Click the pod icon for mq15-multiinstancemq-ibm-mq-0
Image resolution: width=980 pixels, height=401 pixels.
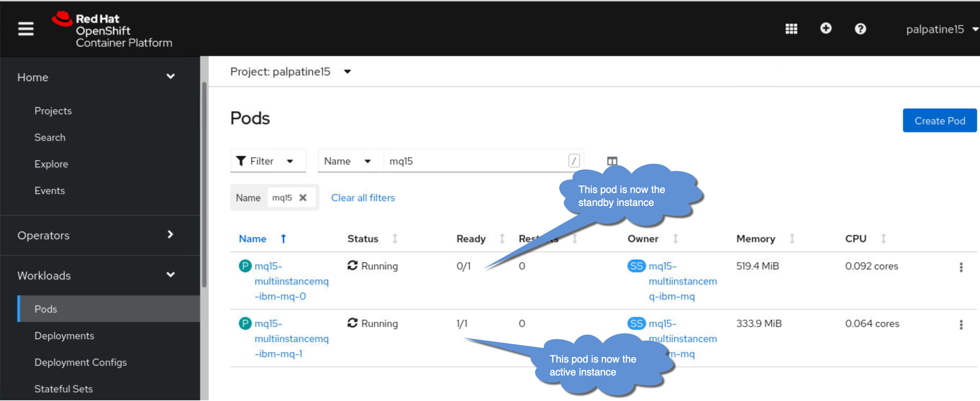(245, 266)
